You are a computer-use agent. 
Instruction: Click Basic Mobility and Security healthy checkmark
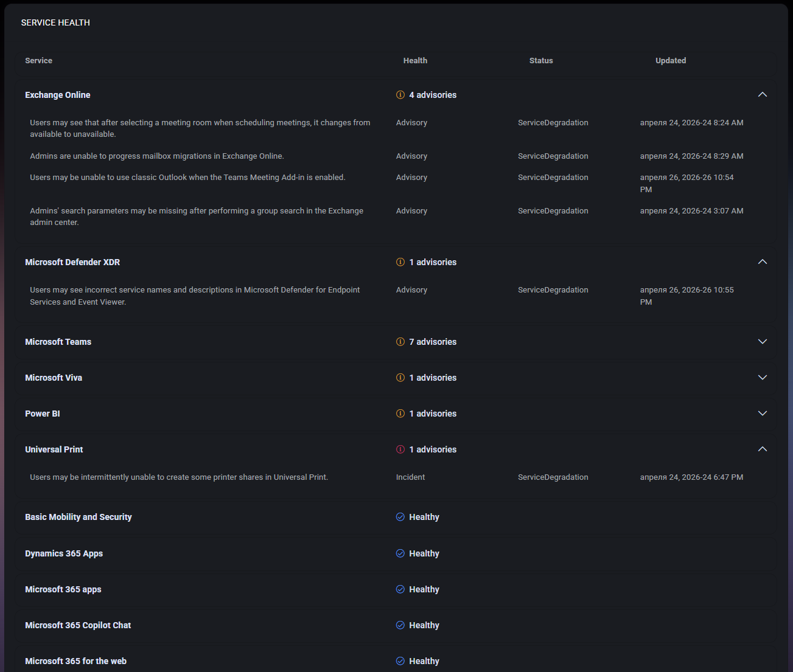[400, 517]
